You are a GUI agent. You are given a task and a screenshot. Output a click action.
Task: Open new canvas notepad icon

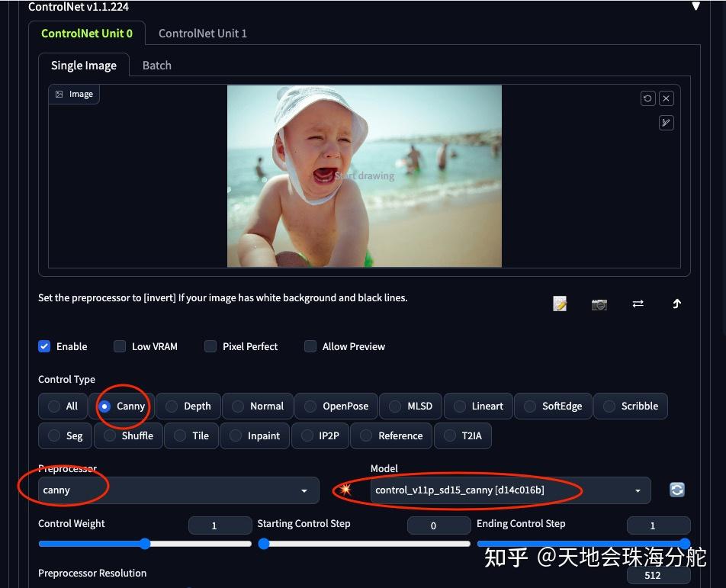pos(560,304)
